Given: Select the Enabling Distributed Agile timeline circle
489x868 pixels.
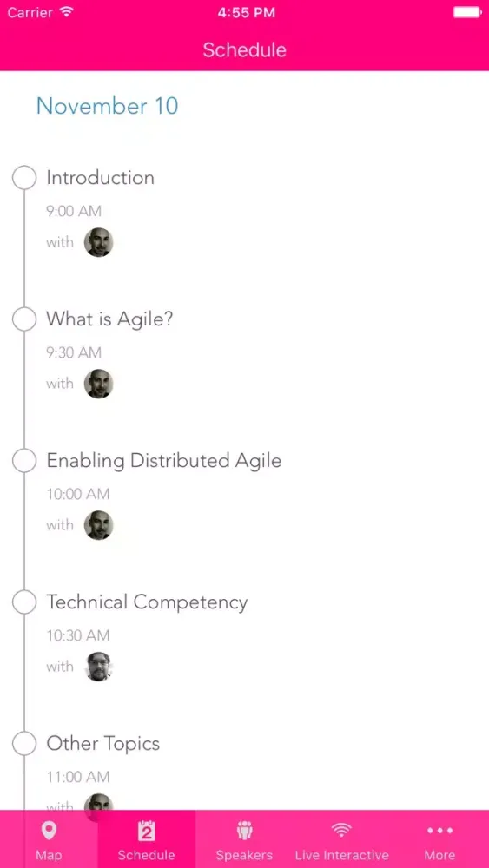Looking at the screenshot, I should 24,461.
